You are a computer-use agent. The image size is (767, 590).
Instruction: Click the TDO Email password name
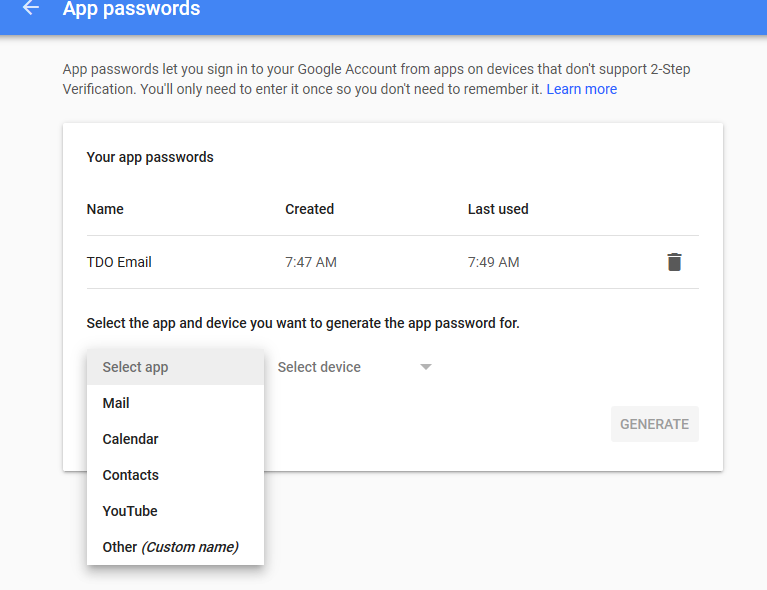(119, 262)
